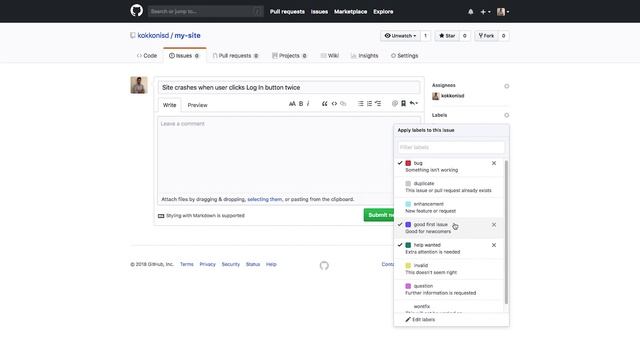Click the footer GitHub octocat mark

pyautogui.click(x=324, y=266)
